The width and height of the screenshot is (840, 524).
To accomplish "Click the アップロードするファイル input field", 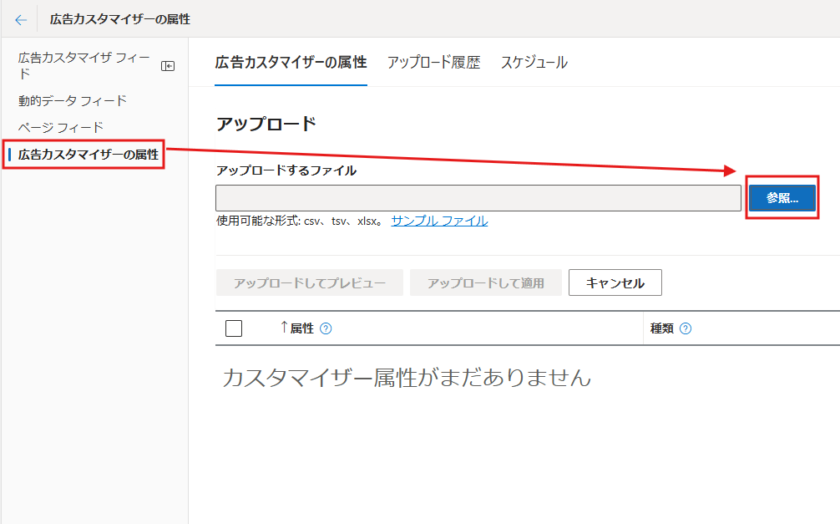I will pos(478,198).
